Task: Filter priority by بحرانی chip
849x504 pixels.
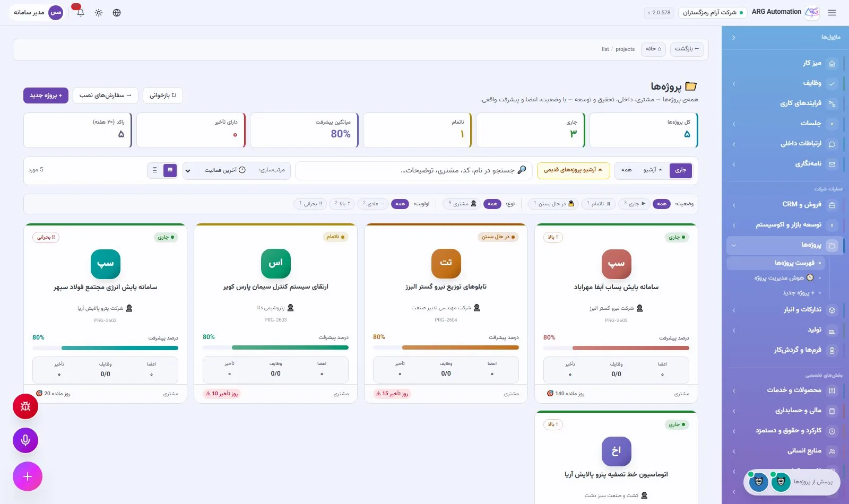Action: 310,204
